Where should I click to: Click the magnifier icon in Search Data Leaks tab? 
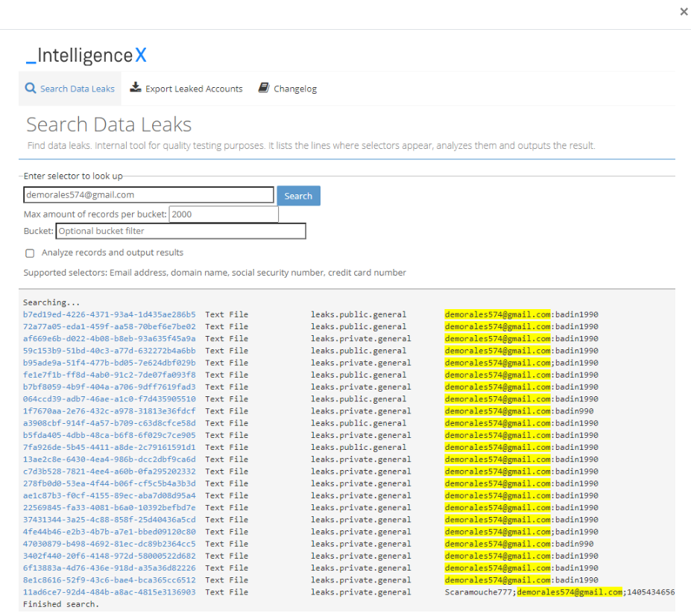point(31,88)
